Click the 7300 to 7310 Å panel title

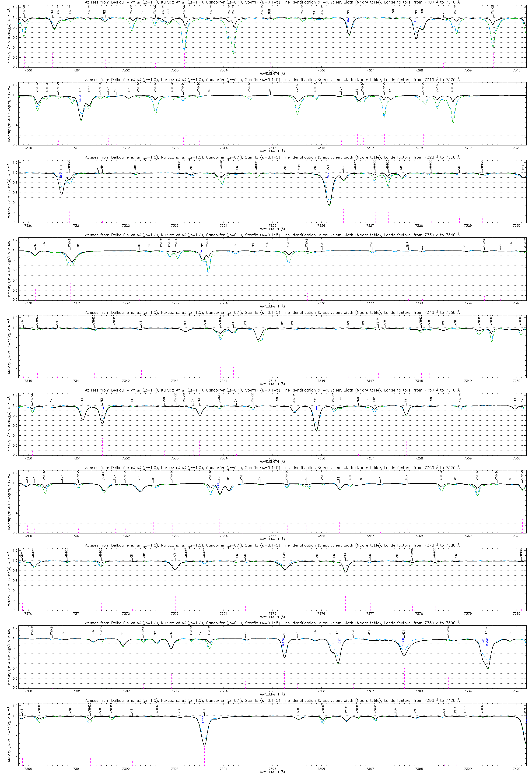[272, 2]
